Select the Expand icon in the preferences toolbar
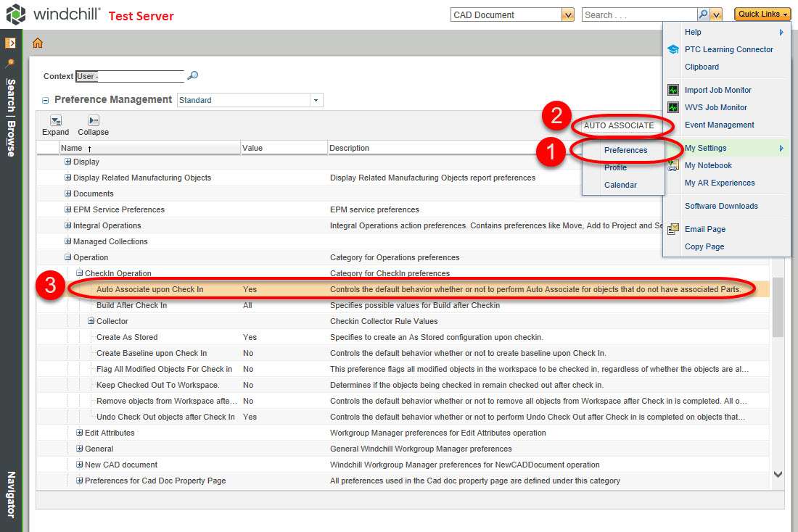Screen dimensions: 798x532 pyautogui.click(x=55, y=122)
